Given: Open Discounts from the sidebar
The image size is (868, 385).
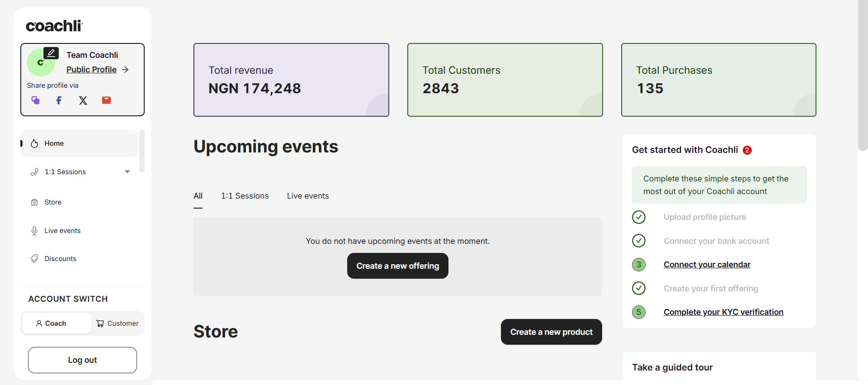Looking at the screenshot, I should pyautogui.click(x=60, y=259).
